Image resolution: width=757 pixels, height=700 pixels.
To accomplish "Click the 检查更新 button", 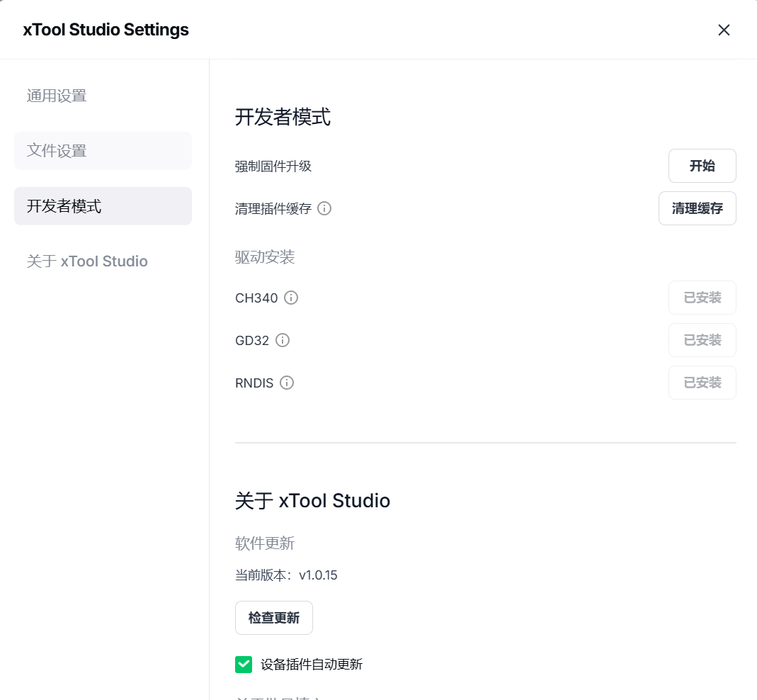I will pyautogui.click(x=273, y=618).
